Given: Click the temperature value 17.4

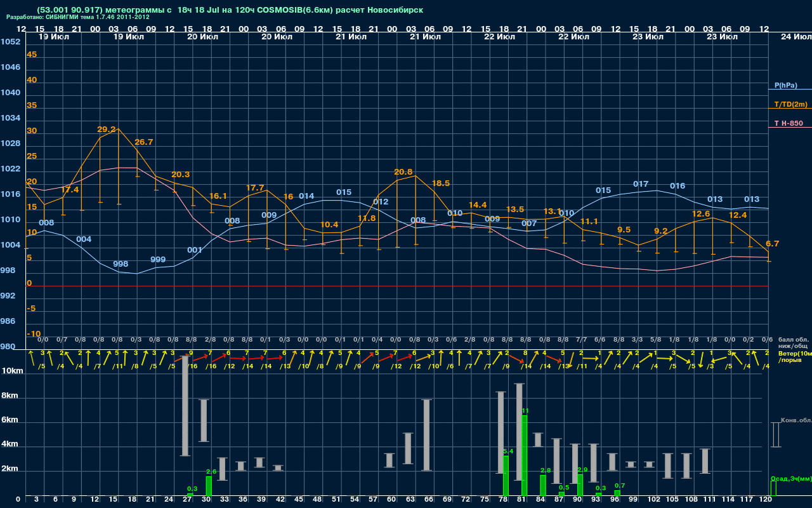Looking at the screenshot, I should tap(70, 190).
